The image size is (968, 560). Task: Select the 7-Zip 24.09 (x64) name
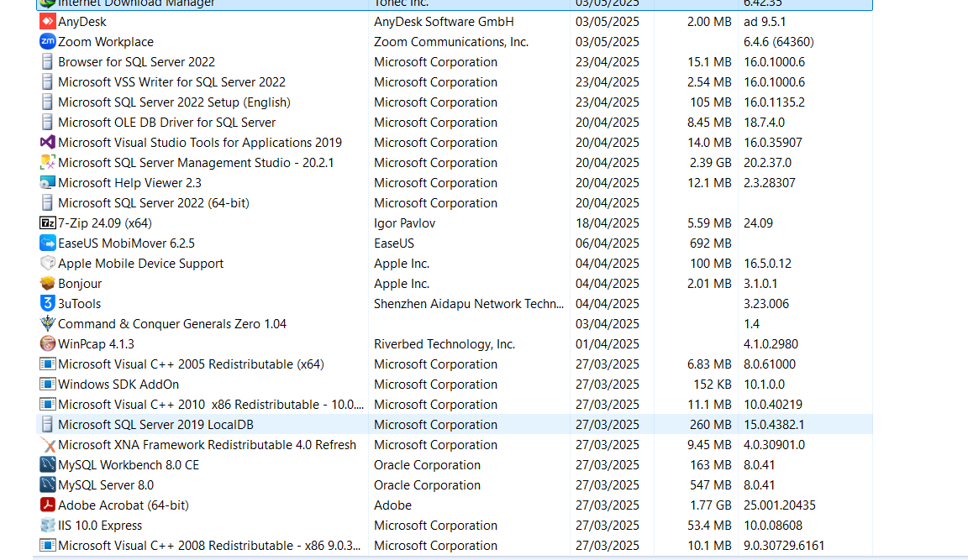point(105,223)
